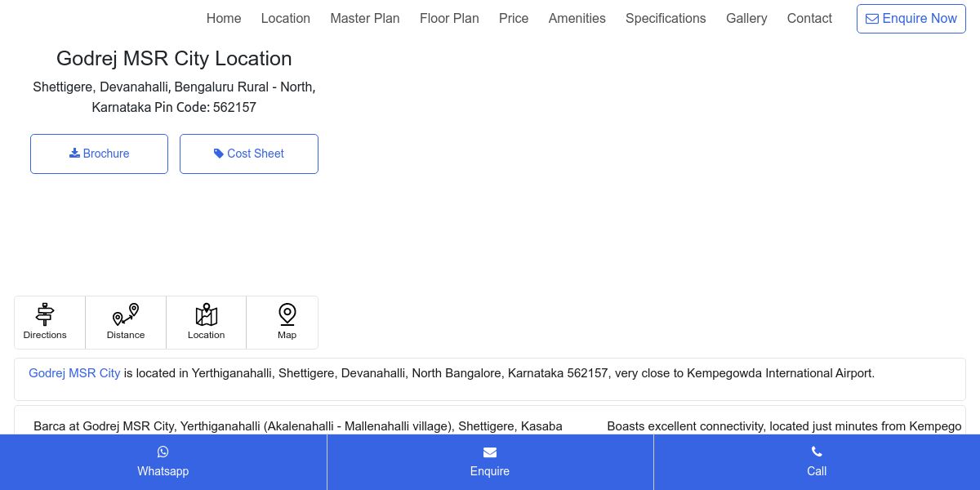The height and width of the screenshot is (490, 980).
Task: Click the Karnataka Pin Code: 562157 text
Action: pos(174,107)
